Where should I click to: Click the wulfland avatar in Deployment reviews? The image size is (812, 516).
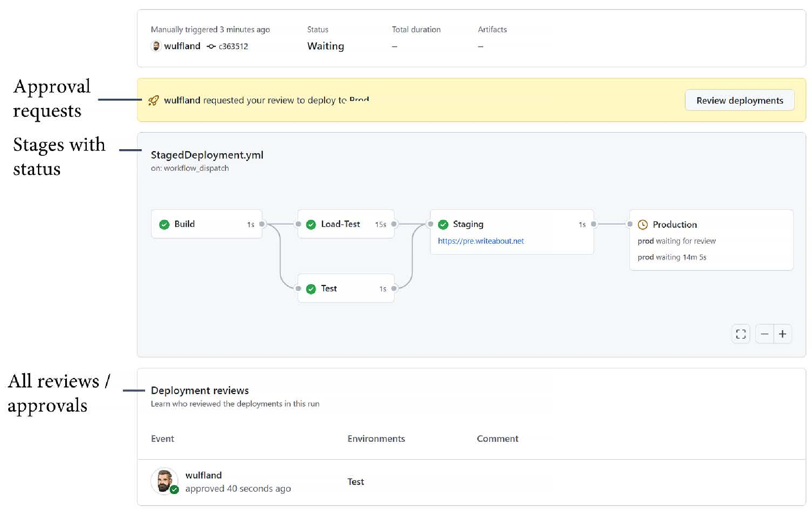click(164, 481)
